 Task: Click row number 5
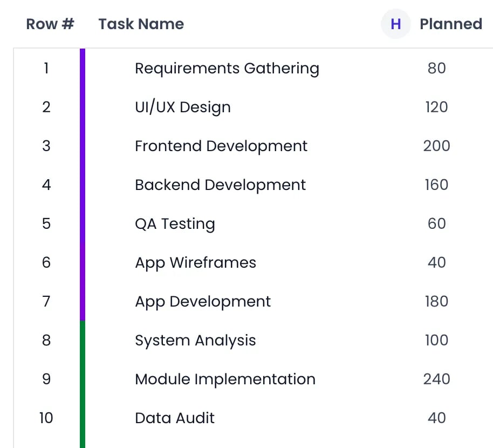click(x=46, y=223)
